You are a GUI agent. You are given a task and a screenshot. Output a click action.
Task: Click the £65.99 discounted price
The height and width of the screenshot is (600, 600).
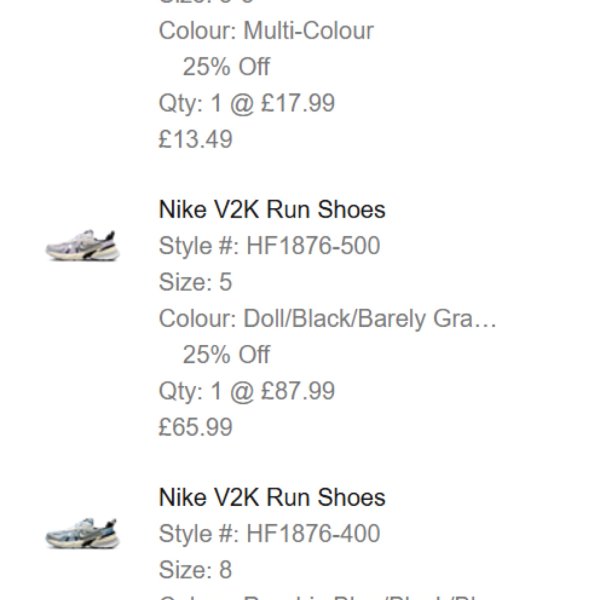[x=195, y=427]
